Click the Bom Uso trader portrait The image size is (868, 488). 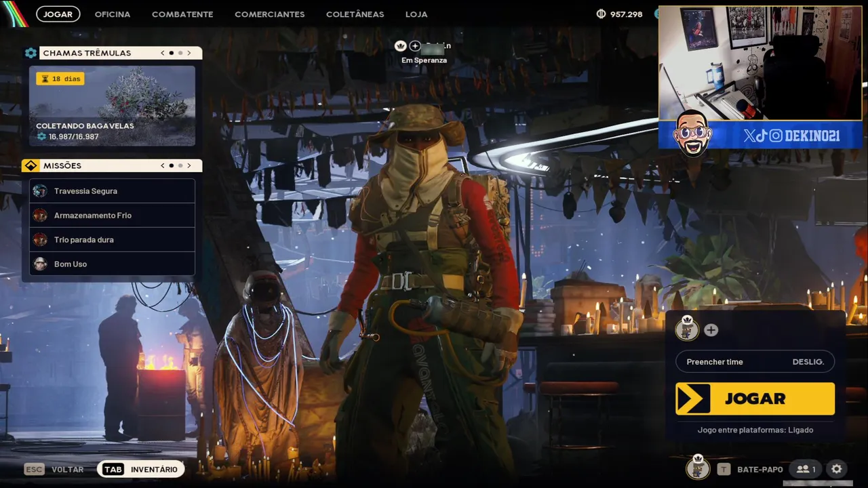(x=40, y=264)
